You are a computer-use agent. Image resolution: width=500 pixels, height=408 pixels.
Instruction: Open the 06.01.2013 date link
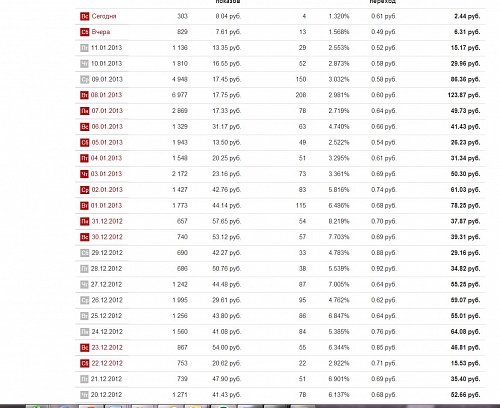click(x=107, y=127)
